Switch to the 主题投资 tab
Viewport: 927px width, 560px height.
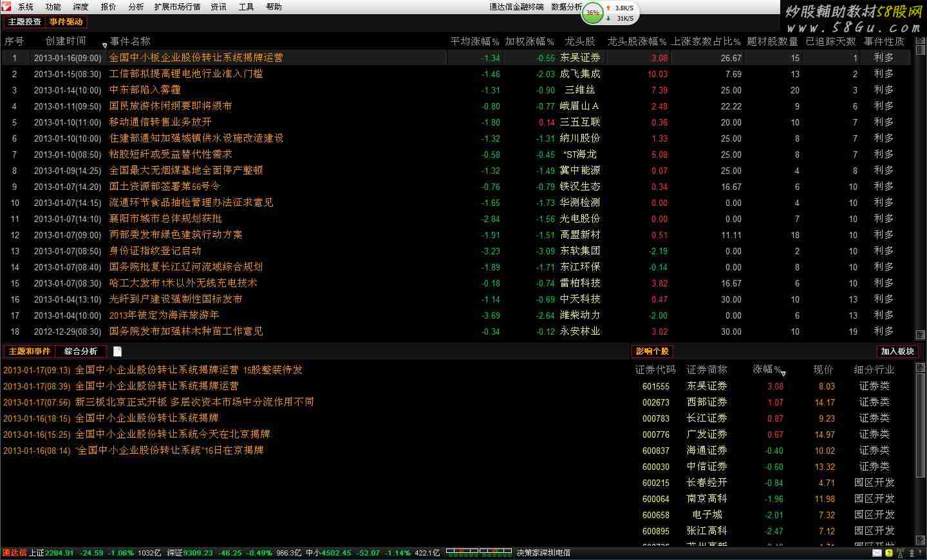[x=24, y=22]
